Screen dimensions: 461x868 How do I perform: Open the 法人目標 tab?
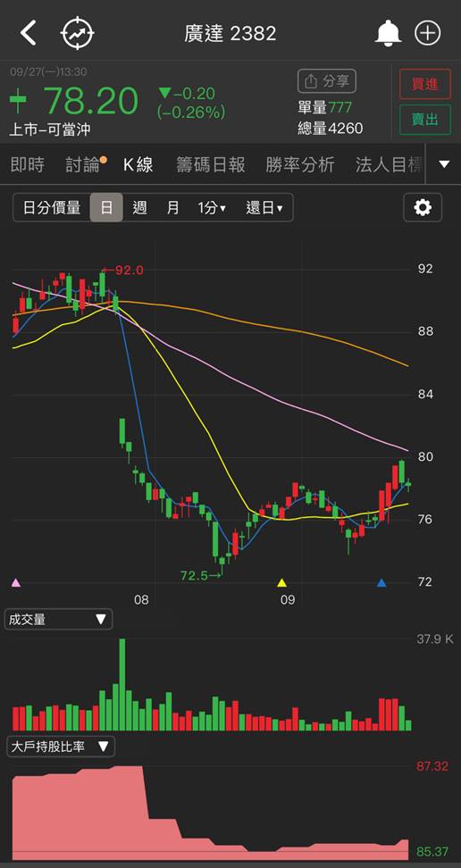click(x=389, y=164)
